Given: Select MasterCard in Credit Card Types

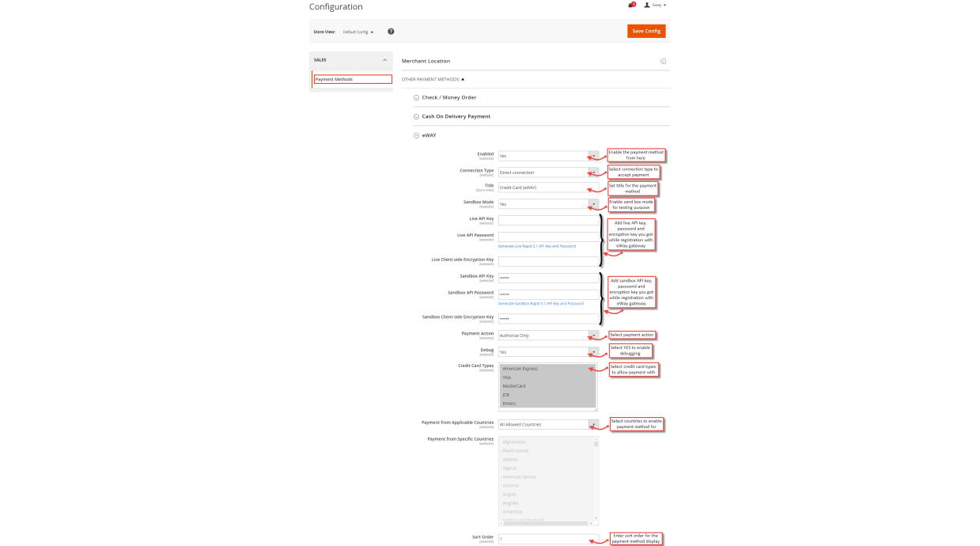Looking at the screenshot, I should point(547,386).
